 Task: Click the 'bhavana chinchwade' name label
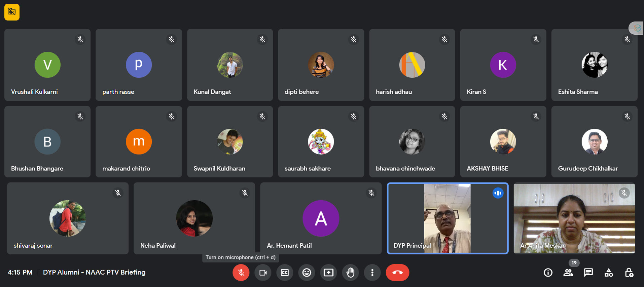pyautogui.click(x=405, y=169)
